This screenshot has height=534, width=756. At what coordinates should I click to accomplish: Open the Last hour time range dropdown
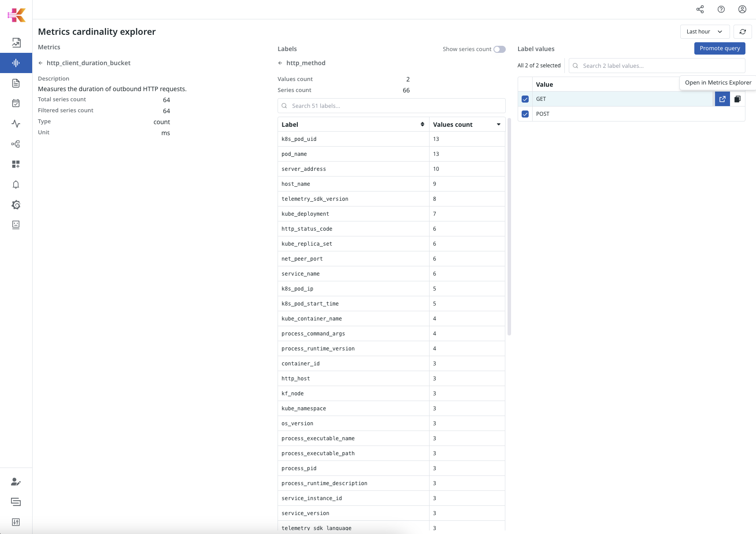[704, 31]
